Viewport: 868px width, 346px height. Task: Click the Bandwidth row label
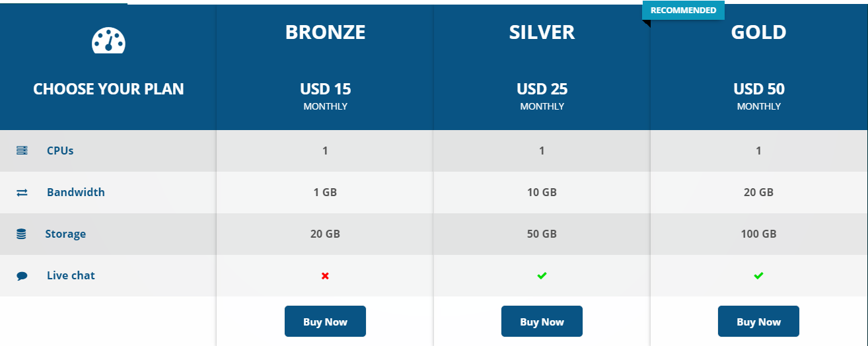point(75,192)
